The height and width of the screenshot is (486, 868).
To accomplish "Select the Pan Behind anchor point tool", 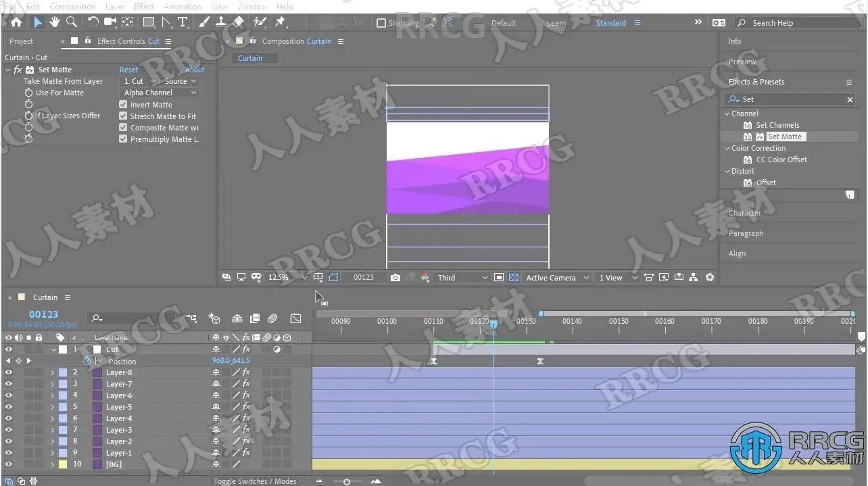I will [127, 22].
